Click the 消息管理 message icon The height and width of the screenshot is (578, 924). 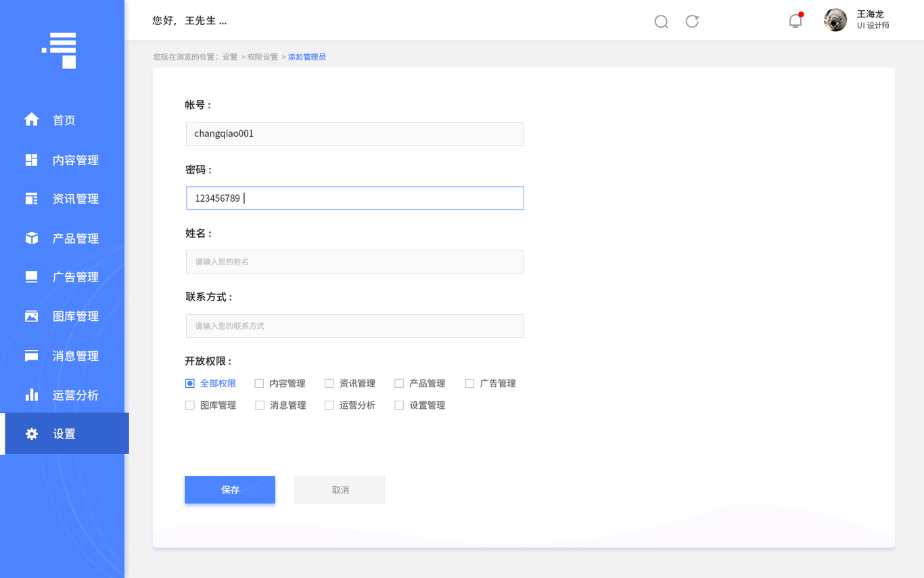31,356
